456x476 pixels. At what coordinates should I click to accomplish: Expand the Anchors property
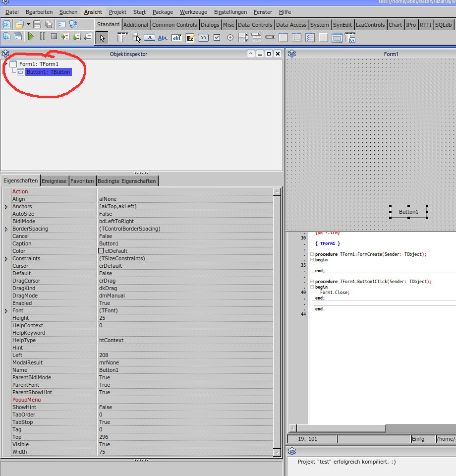pos(6,207)
